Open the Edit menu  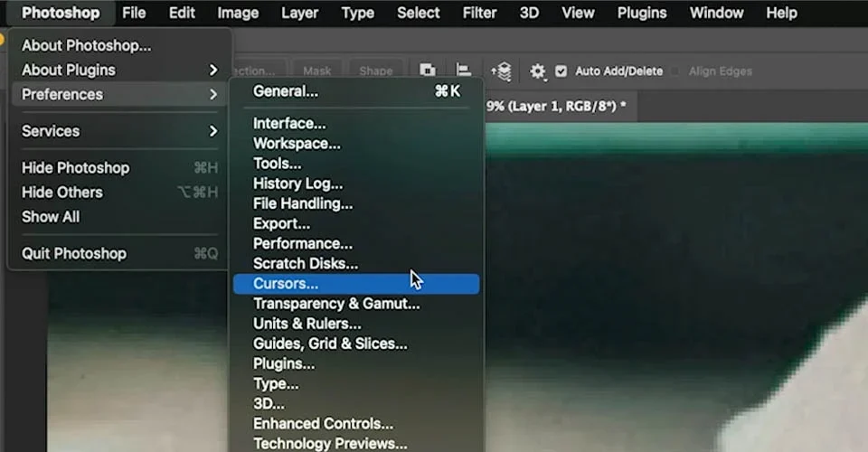[x=182, y=13]
